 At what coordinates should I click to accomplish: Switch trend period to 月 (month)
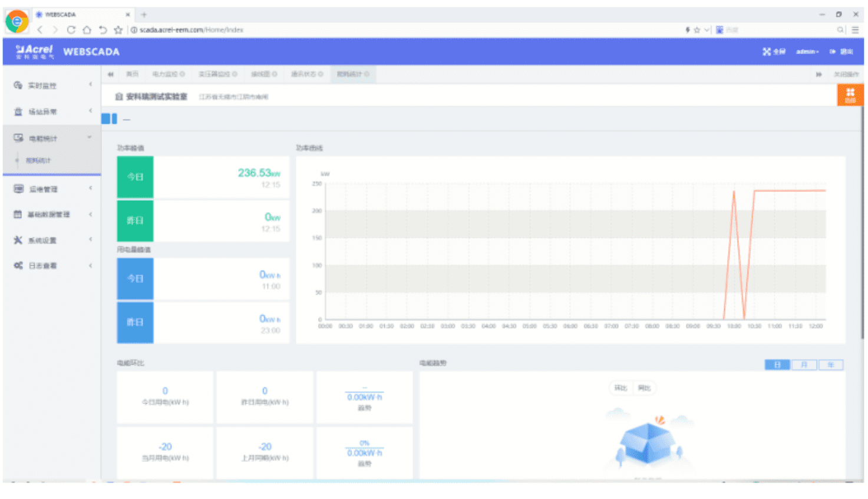point(804,365)
